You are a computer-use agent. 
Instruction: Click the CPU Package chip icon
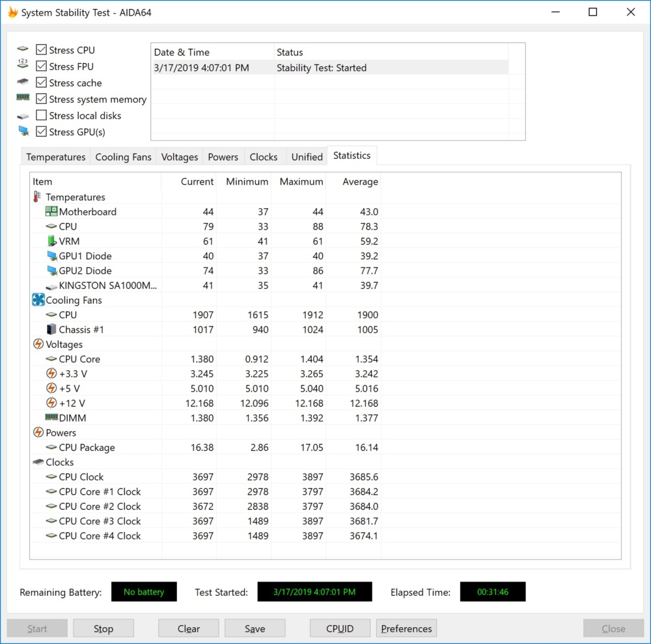[51, 447]
